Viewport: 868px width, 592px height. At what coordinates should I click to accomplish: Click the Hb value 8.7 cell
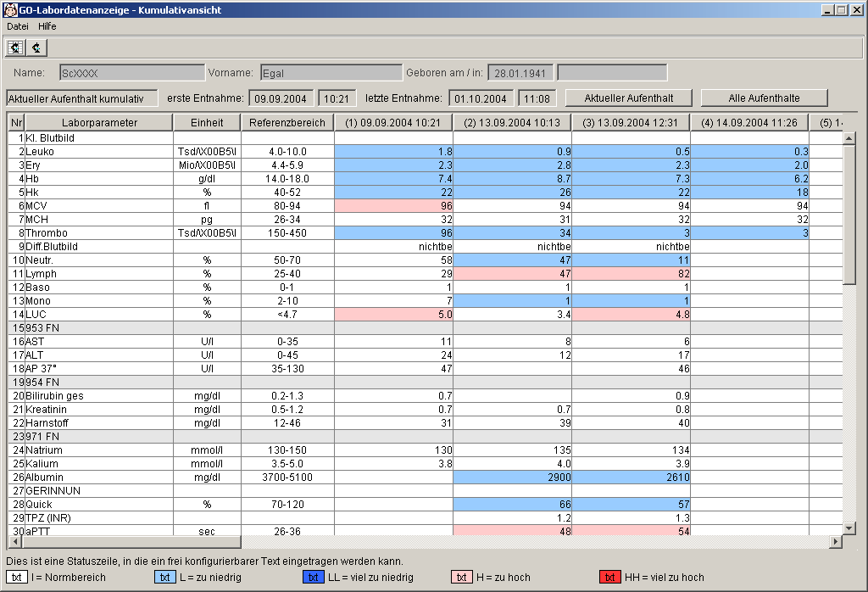click(513, 178)
